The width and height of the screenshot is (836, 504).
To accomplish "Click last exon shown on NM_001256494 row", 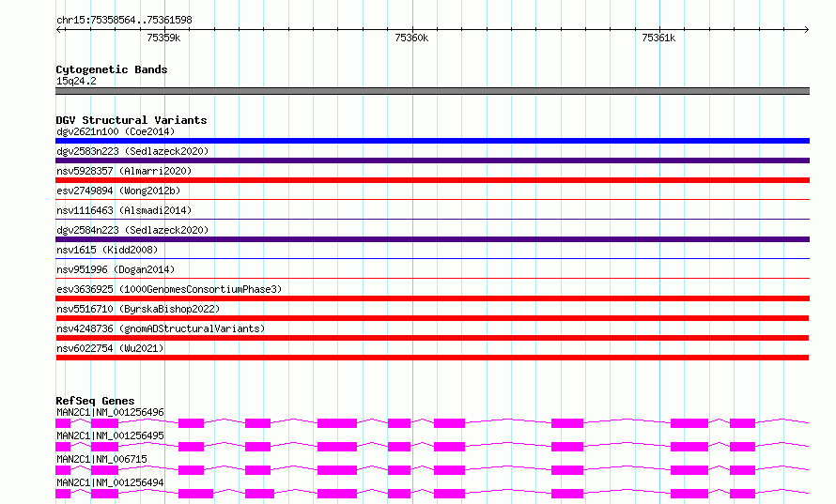I will click(x=742, y=494).
